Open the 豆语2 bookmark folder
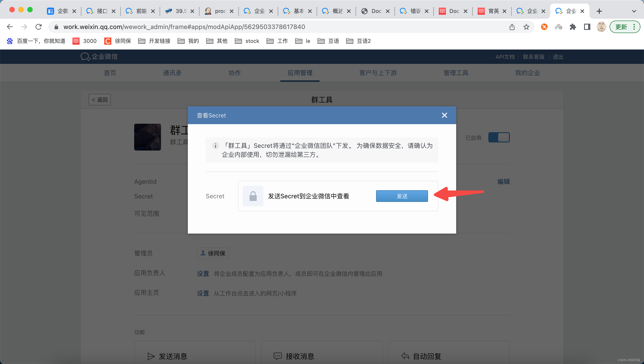 coord(358,41)
